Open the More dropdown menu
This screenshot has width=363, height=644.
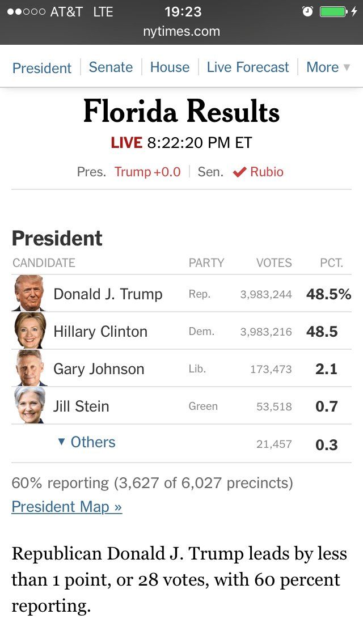coord(328,67)
